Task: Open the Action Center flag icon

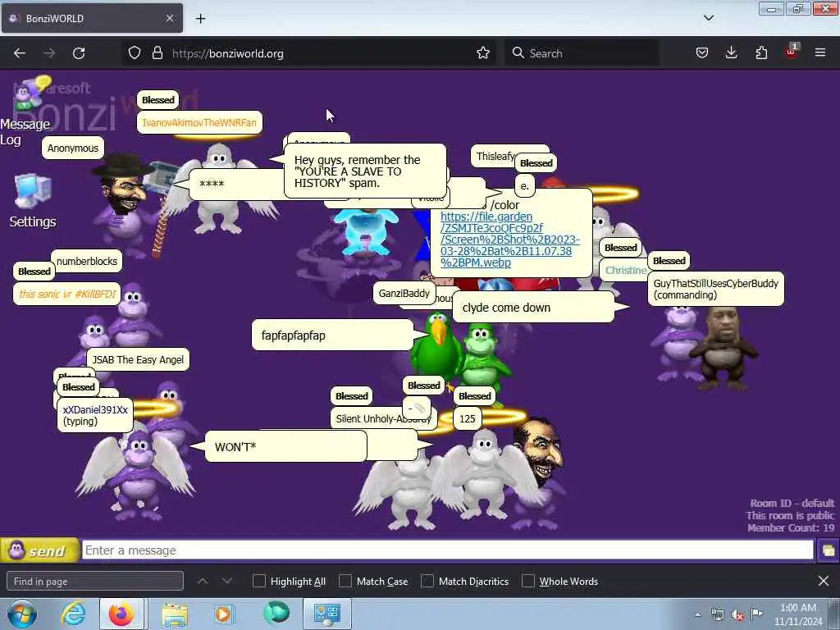Action: tap(756, 614)
